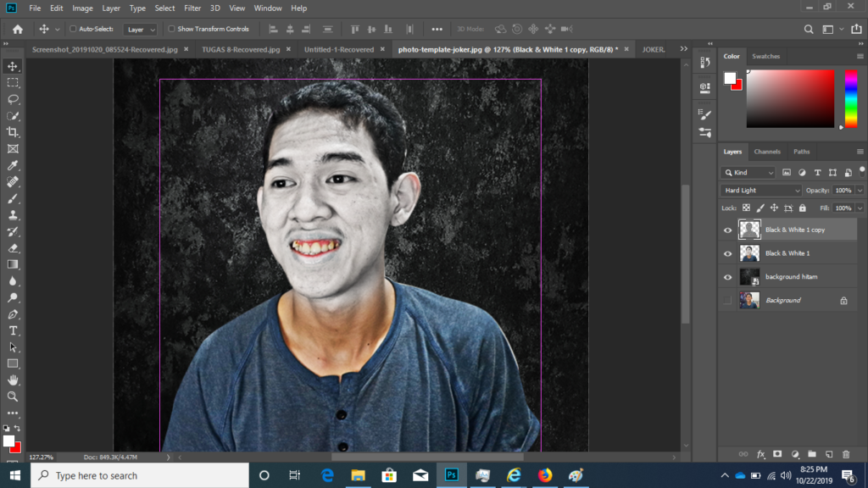
Task: Click the Black & White 1 layer thumbnail
Action: coord(749,253)
